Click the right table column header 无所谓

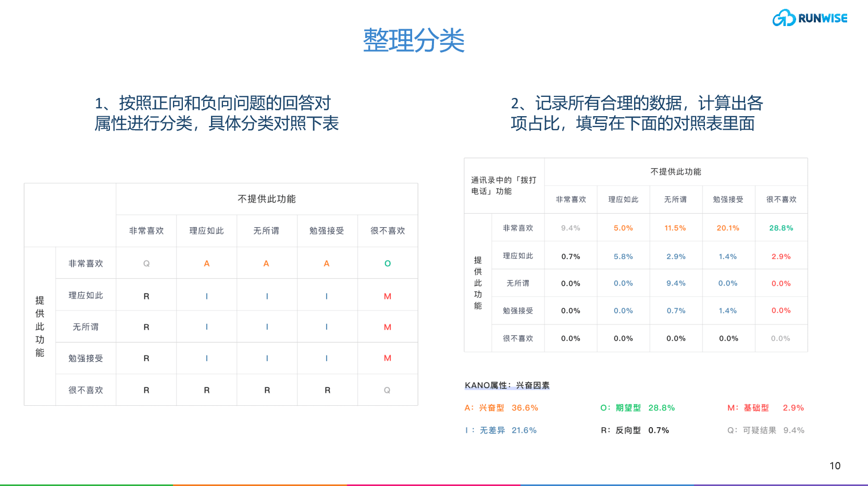[675, 200]
